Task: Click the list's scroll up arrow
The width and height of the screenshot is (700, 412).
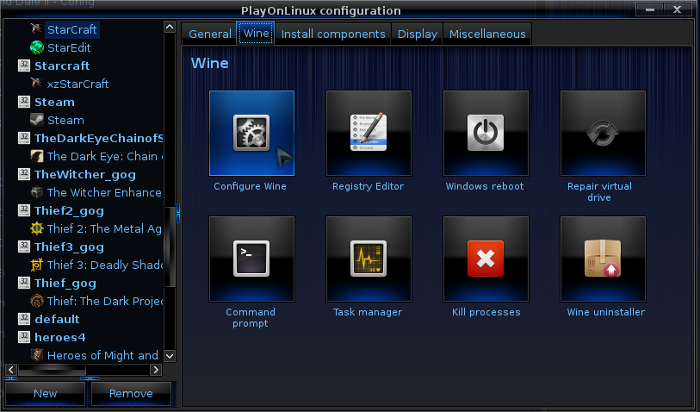Action: pos(170,27)
